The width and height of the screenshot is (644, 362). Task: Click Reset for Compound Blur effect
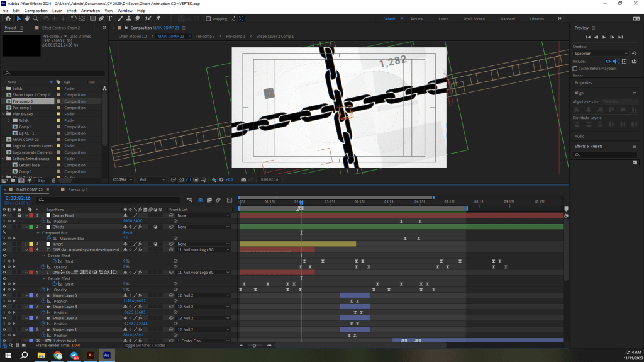pyautogui.click(x=127, y=232)
